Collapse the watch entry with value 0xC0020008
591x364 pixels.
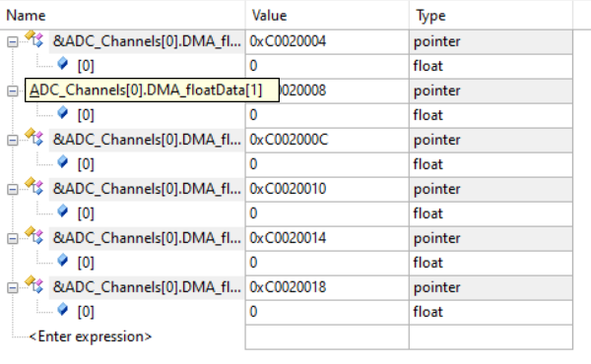tap(13, 91)
